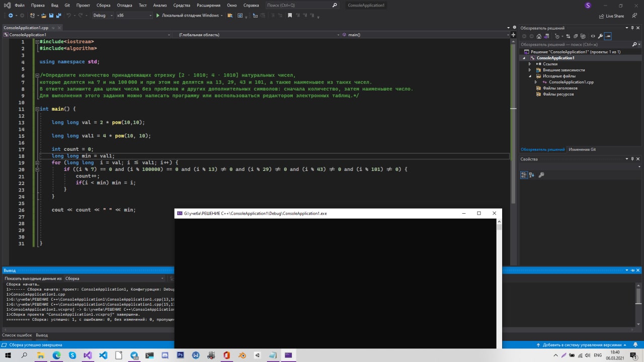Open the x86 platform dropdown
This screenshot has width=644, height=362.
coord(134,16)
